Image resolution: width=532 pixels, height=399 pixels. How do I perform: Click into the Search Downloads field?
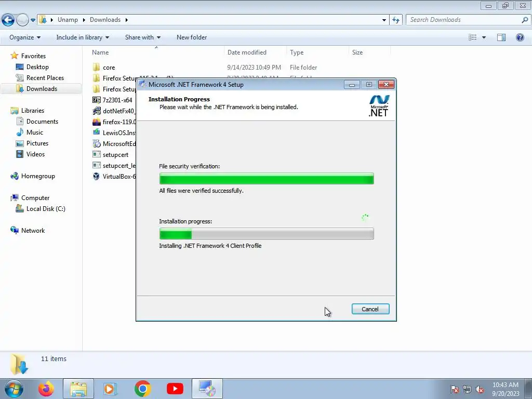(x=463, y=20)
